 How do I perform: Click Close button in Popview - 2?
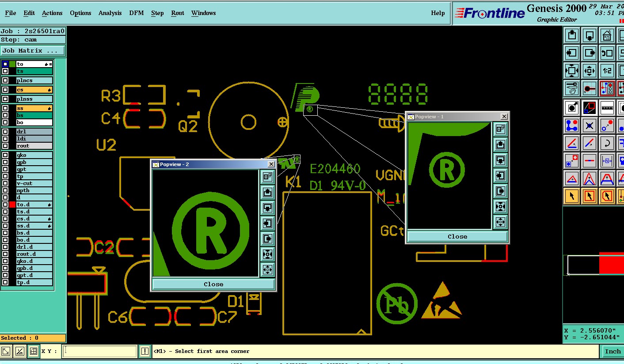(213, 284)
